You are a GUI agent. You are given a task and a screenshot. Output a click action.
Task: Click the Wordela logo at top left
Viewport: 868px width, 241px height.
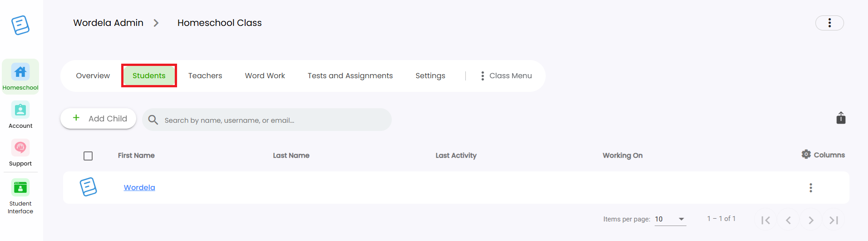20,25
